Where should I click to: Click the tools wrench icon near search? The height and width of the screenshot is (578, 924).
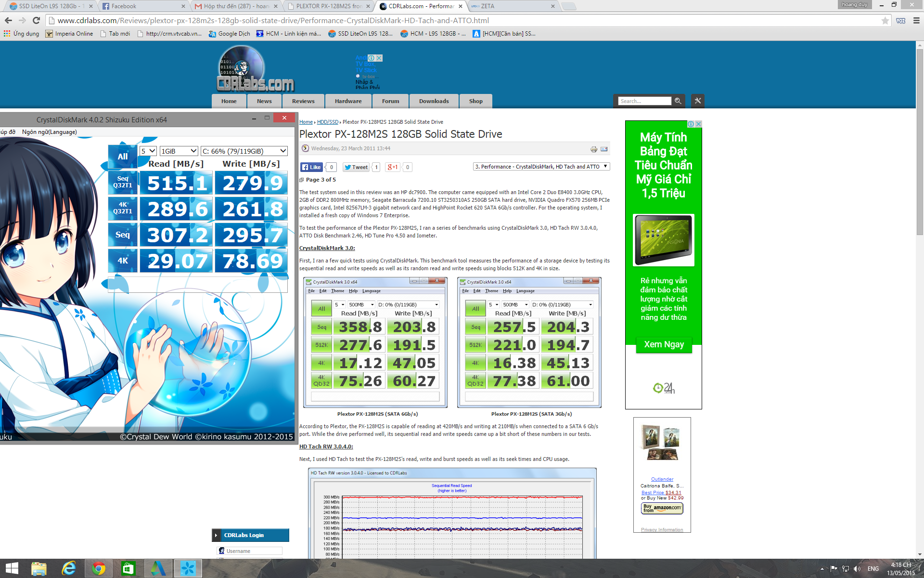coord(697,101)
